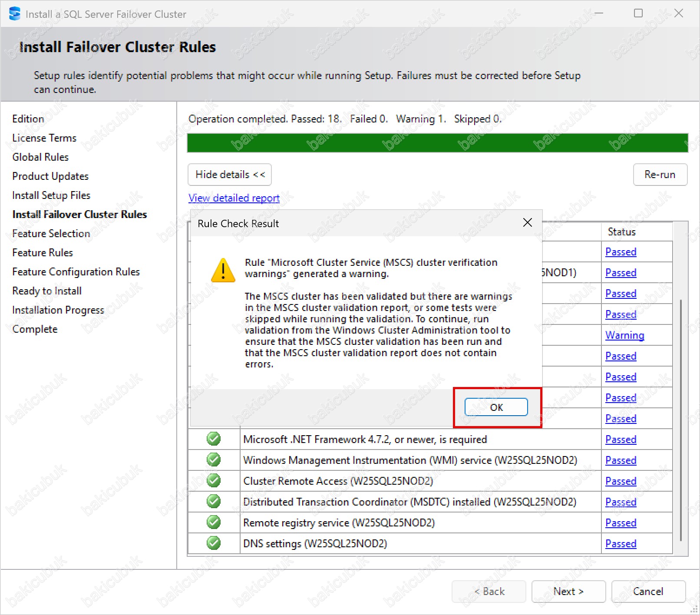Click OK in Rule Check Result dialog
The height and width of the screenshot is (615, 700).
click(x=496, y=407)
